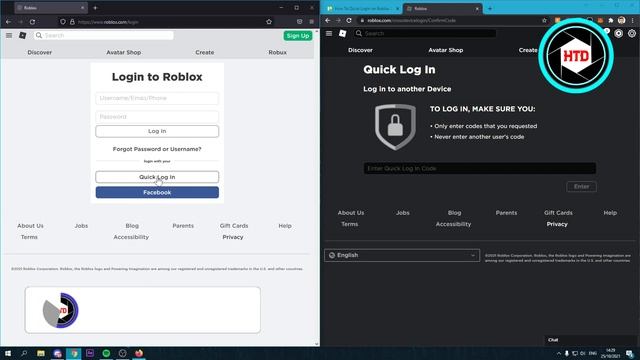The width and height of the screenshot is (640, 360).
Task: Expand the English language dropdown
Action: (x=402, y=255)
